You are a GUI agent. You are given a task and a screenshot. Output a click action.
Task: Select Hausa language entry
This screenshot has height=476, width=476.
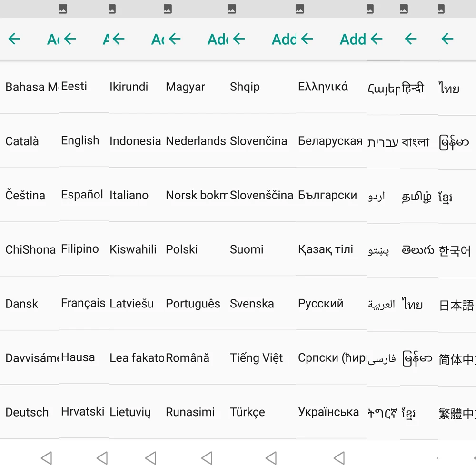[x=78, y=357]
